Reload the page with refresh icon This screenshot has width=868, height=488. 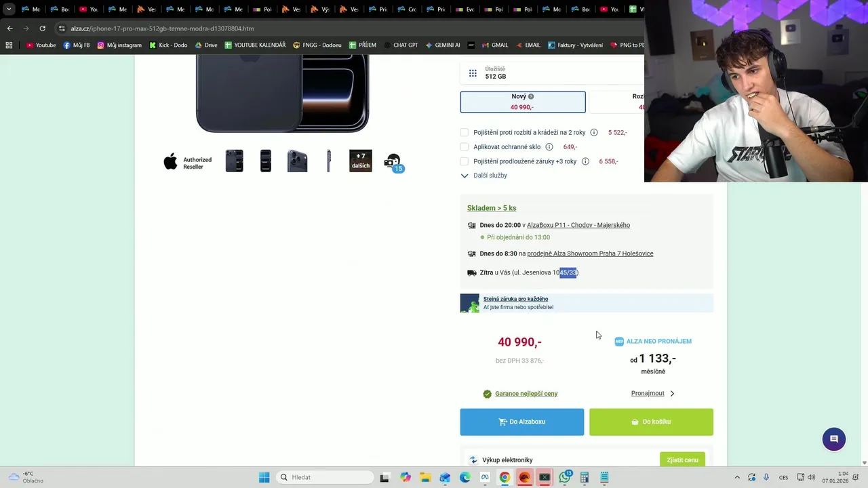(x=42, y=28)
